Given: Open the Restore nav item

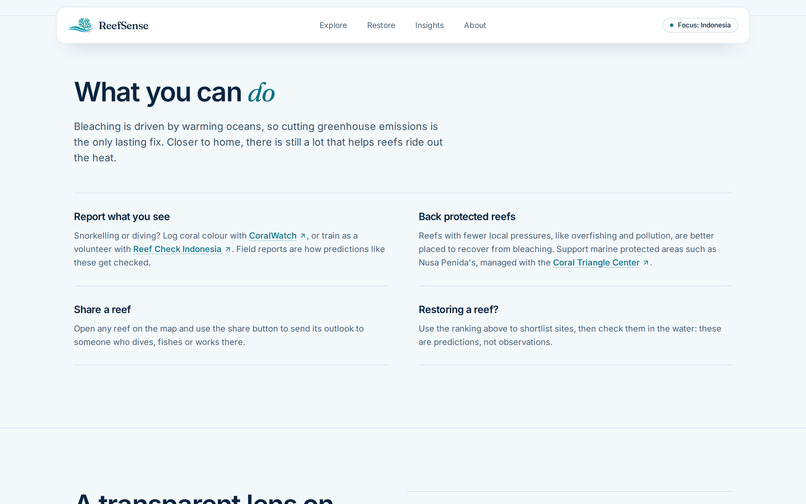Looking at the screenshot, I should tap(381, 25).
